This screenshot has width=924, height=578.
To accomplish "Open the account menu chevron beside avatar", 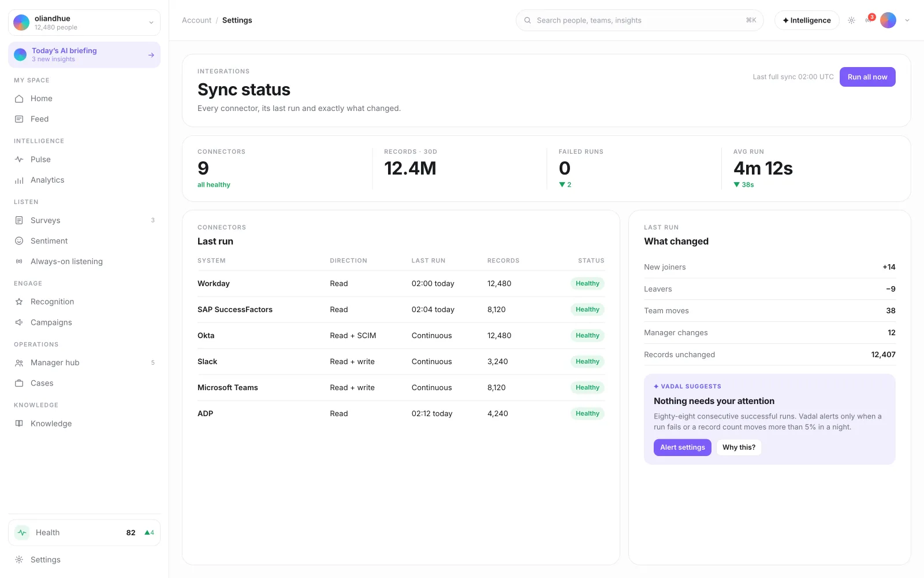I will pos(907,20).
